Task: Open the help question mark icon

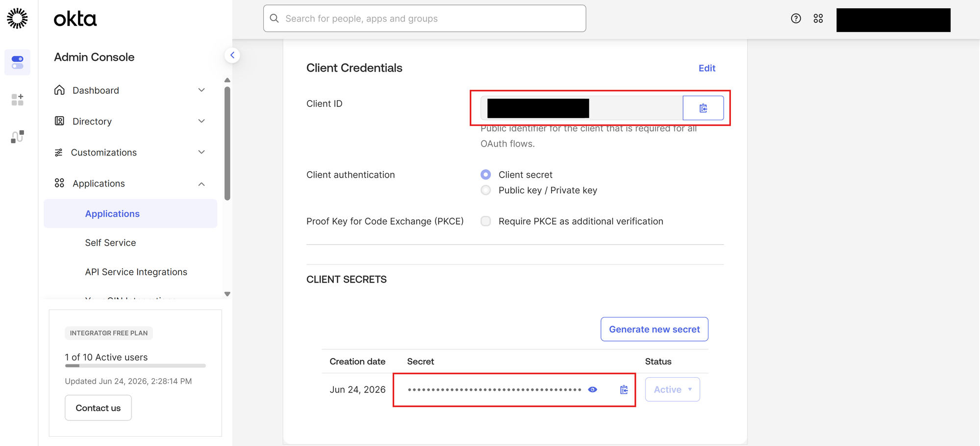Action: 796,19
